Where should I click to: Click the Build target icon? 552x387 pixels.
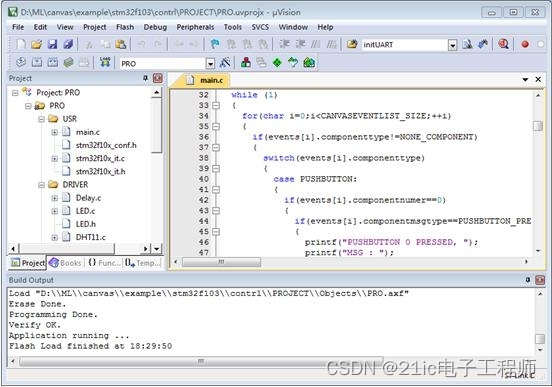[x=37, y=63]
